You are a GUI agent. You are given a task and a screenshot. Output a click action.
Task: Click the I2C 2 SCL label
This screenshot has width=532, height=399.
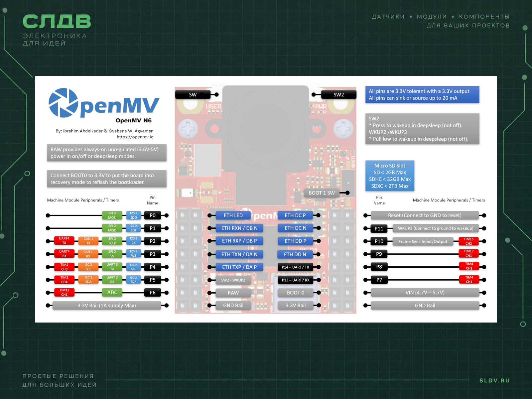click(x=88, y=267)
